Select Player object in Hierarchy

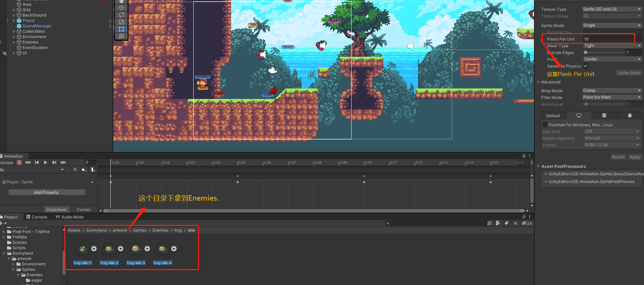tap(28, 21)
